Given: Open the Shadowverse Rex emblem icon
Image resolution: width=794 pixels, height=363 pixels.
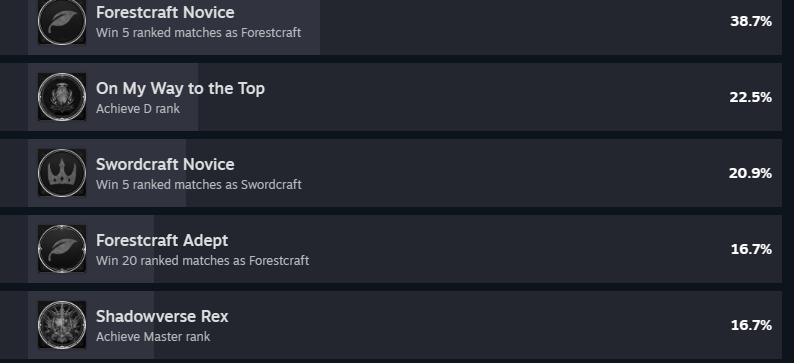Looking at the screenshot, I should coord(62,325).
